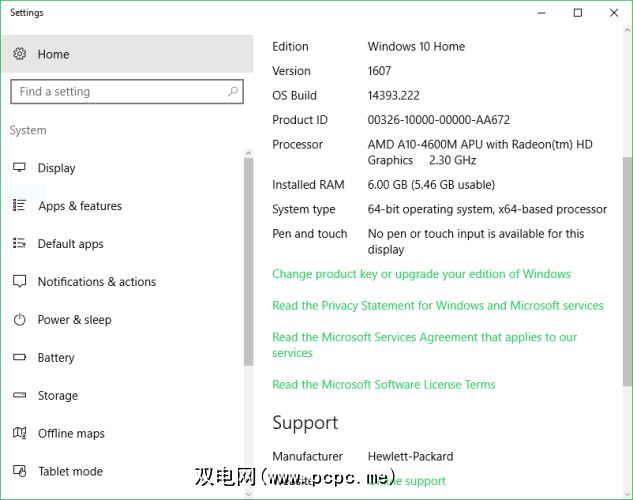Open Microsoft Services Agreement link
The height and width of the screenshot is (500, 633).
(425, 345)
